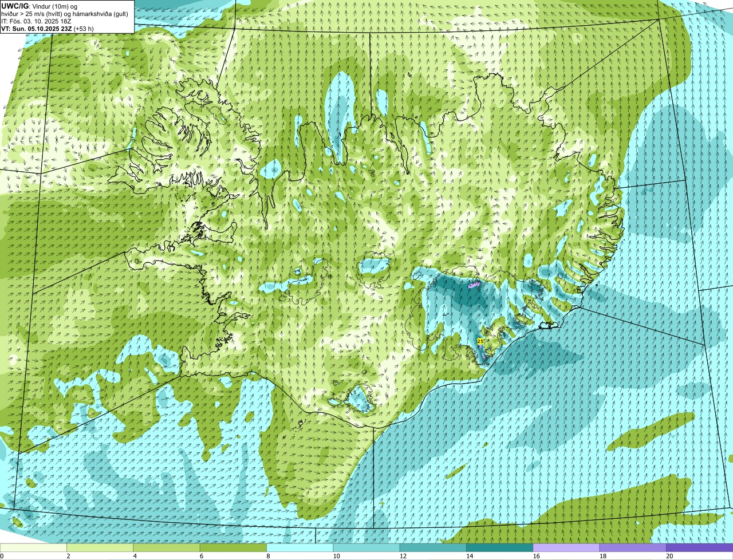Screen dimensions: 733x560
Task: Click the scale label '10'
Action: click(337, 556)
